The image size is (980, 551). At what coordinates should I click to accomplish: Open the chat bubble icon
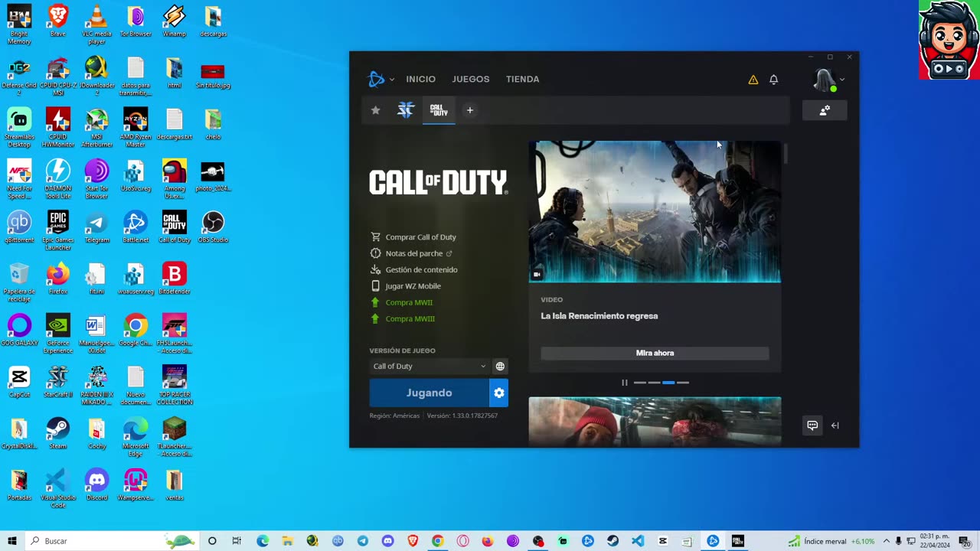coord(812,425)
